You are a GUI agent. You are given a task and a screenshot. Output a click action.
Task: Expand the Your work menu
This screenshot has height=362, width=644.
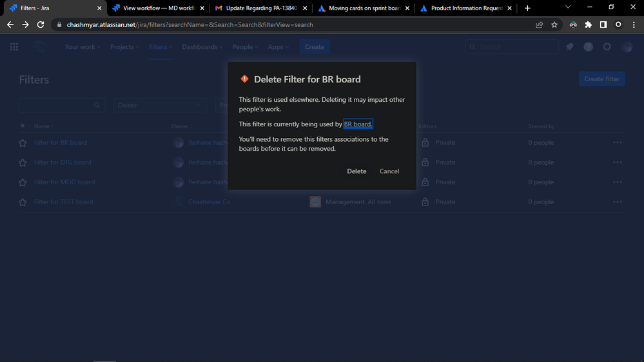(x=83, y=47)
